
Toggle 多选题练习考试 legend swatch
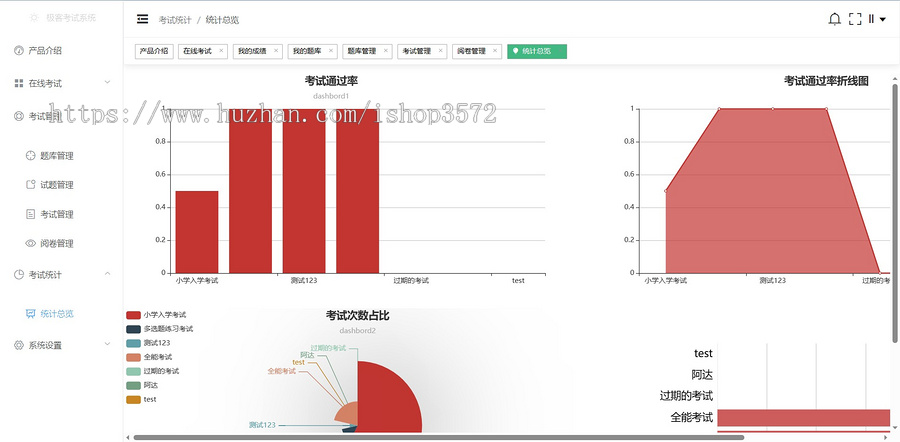[x=133, y=329]
